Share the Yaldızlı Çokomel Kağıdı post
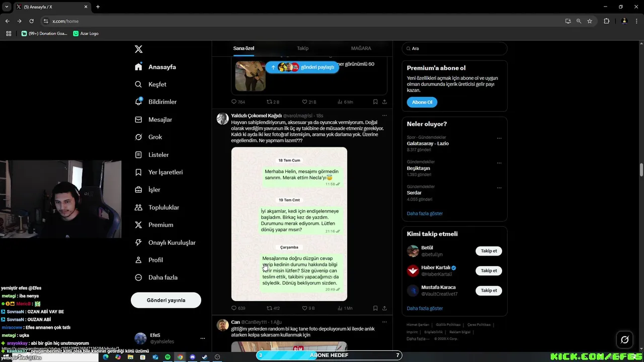This screenshot has height=362, width=644. 385,308
